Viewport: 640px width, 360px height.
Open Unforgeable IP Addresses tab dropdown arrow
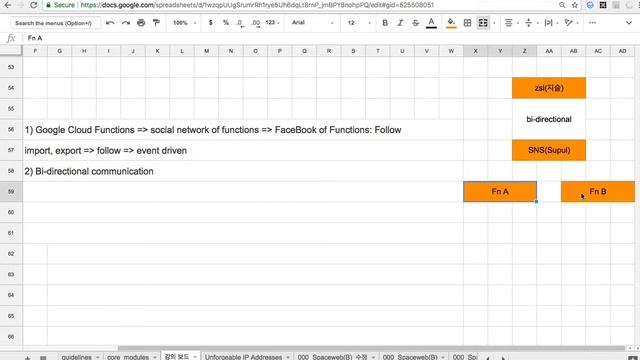[288, 357]
